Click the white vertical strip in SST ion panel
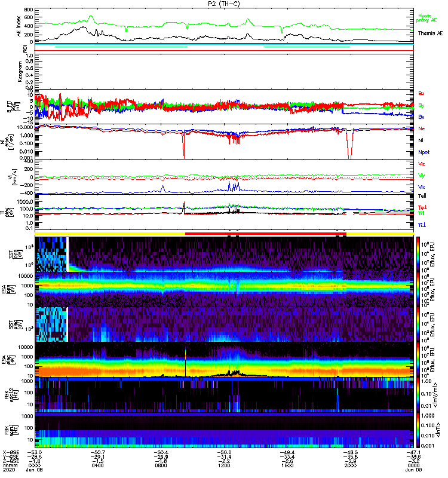448x478 pixels. pyautogui.click(x=67, y=255)
